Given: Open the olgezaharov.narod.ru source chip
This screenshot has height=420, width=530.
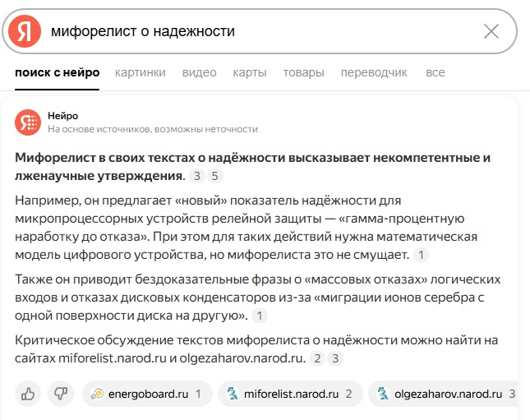Looking at the screenshot, I should click(x=444, y=394).
